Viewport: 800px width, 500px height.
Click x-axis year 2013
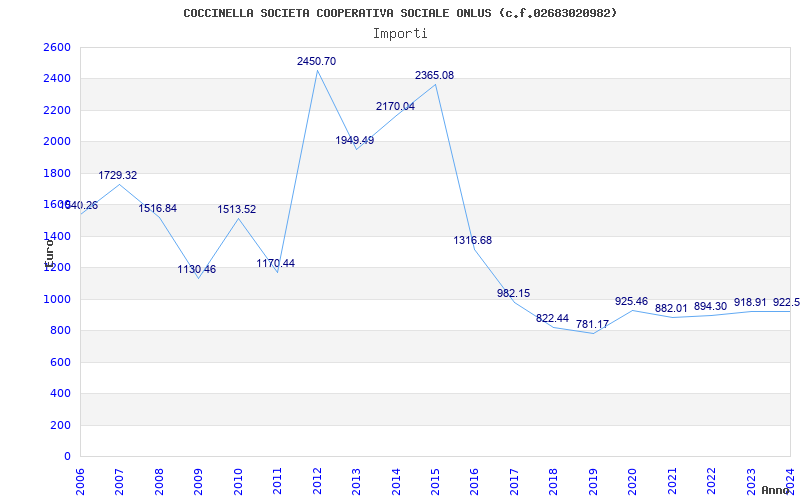point(357,482)
